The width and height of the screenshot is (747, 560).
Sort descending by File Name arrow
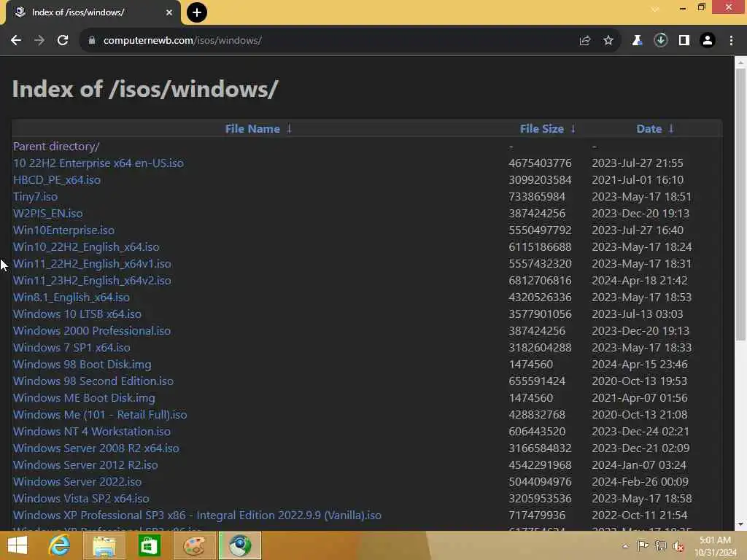coord(289,128)
